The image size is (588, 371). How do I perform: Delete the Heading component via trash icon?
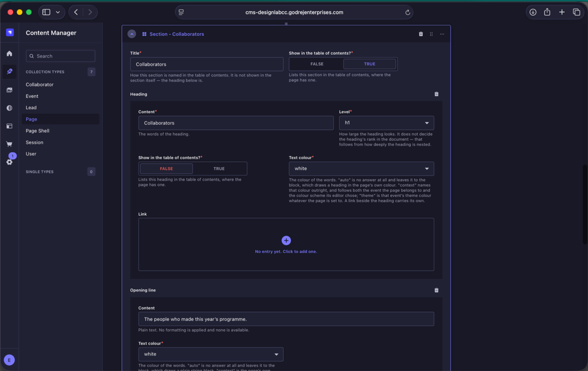tap(436, 94)
